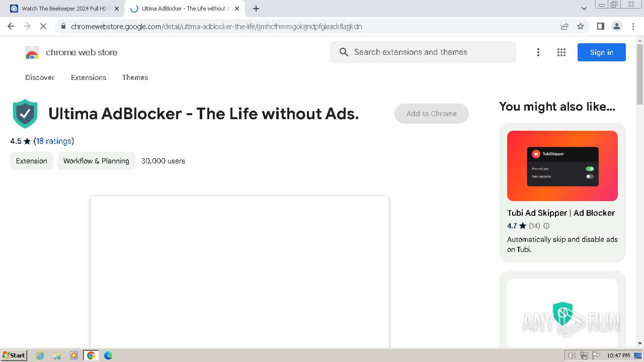Viewport: 644px width, 362px height.
Task: Switch to Chrome in the taskbar
Action: pyautogui.click(x=91, y=355)
